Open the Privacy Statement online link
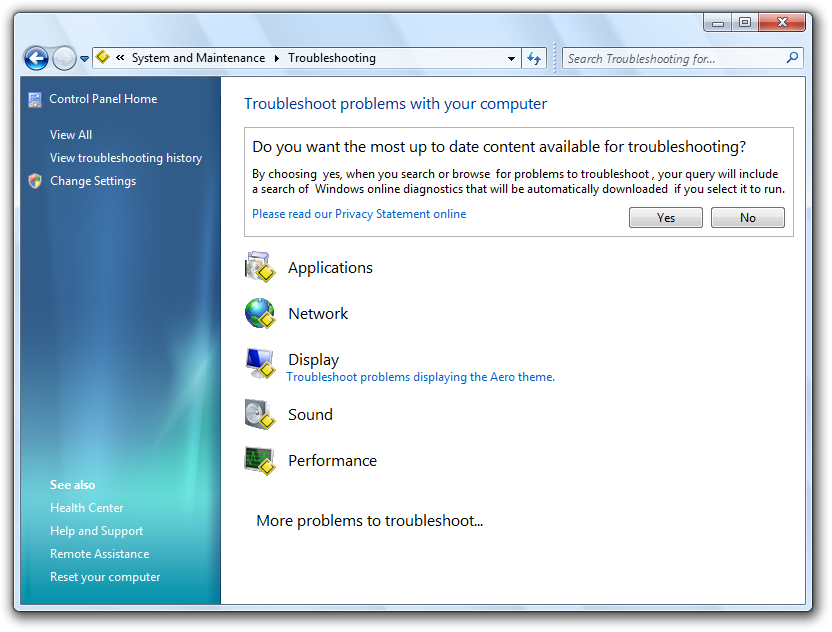The image size is (832, 632). pyautogui.click(x=359, y=214)
